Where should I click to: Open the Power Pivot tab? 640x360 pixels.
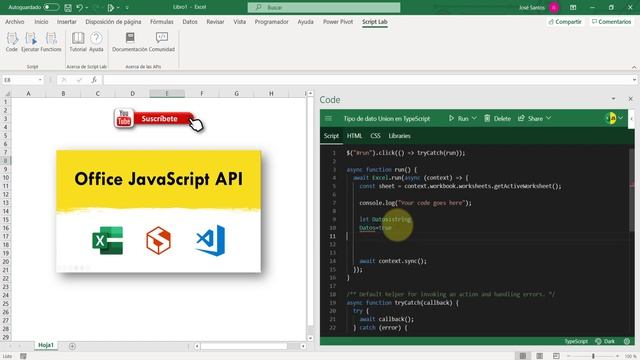(338, 22)
